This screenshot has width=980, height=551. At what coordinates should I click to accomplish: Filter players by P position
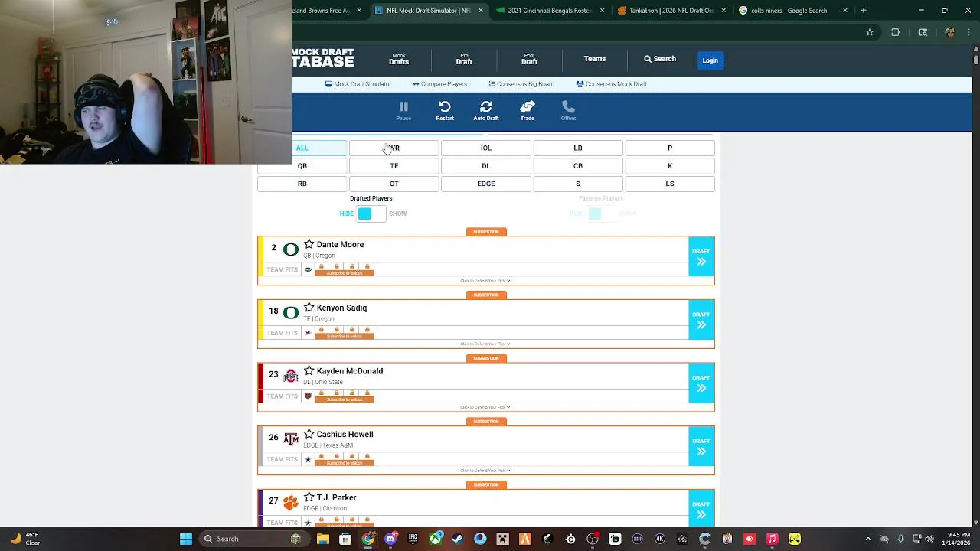coord(670,148)
